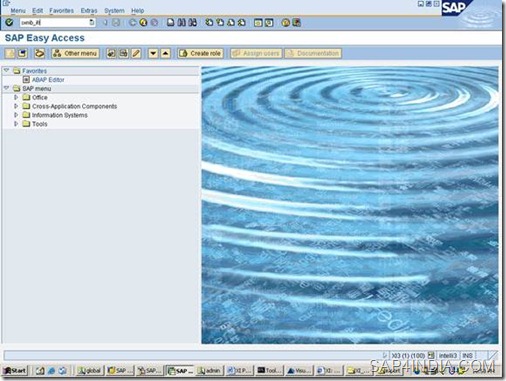Image resolution: width=506 pixels, height=381 pixels.
Task: Click the system icon in status bar
Action: point(431,355)
